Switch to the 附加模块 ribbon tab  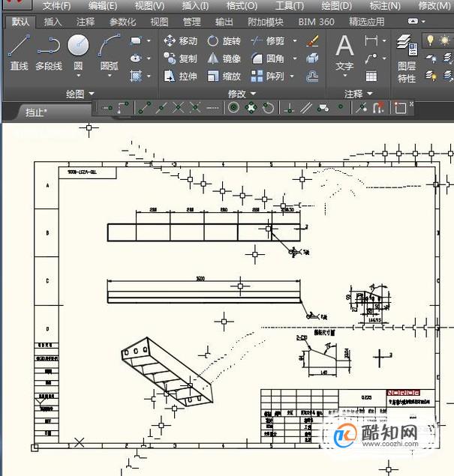point(266,22)
